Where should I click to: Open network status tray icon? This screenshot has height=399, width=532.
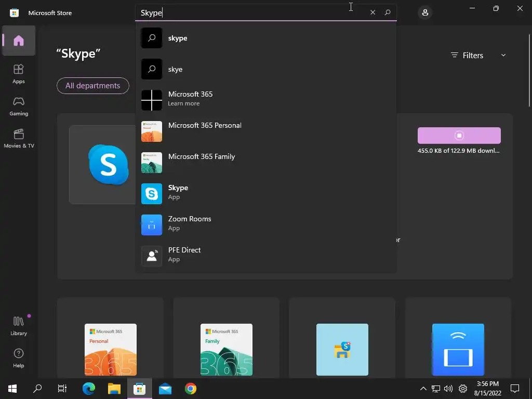[436, 389]
